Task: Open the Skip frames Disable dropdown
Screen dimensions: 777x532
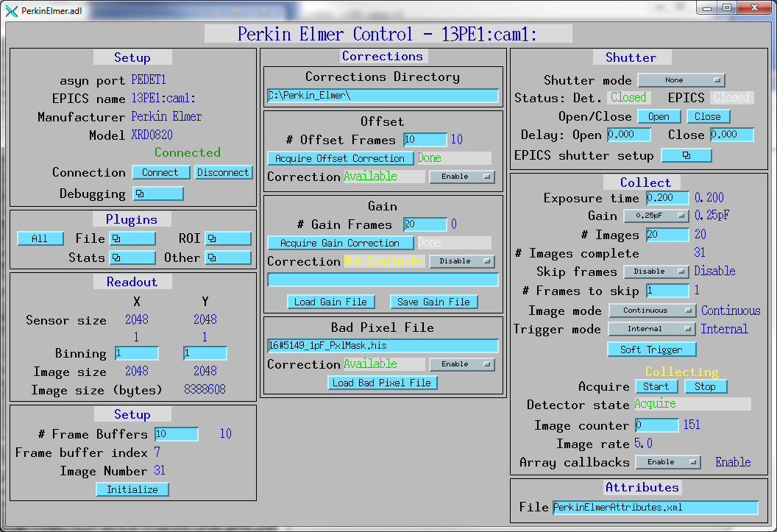Action: [656, 272]
